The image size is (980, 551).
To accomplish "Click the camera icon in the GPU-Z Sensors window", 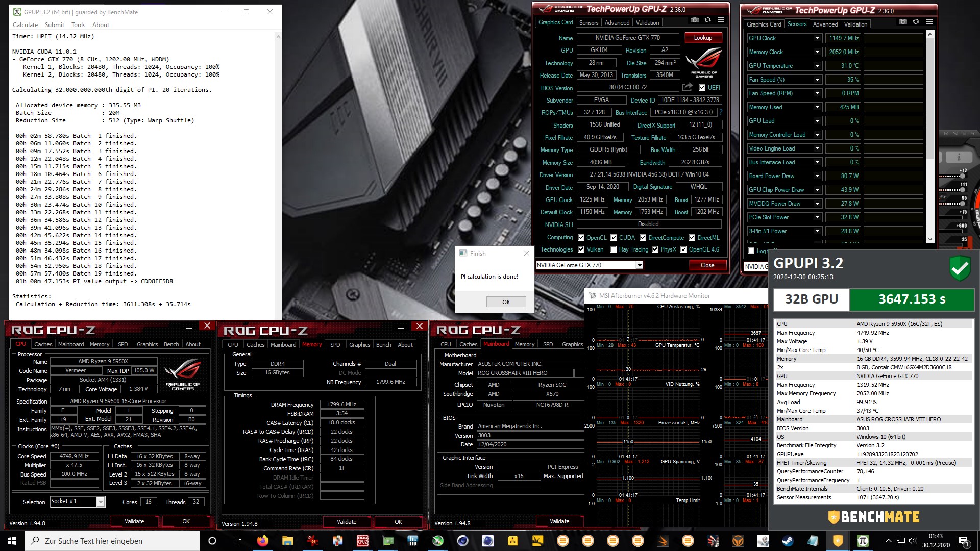I will 903,21.
